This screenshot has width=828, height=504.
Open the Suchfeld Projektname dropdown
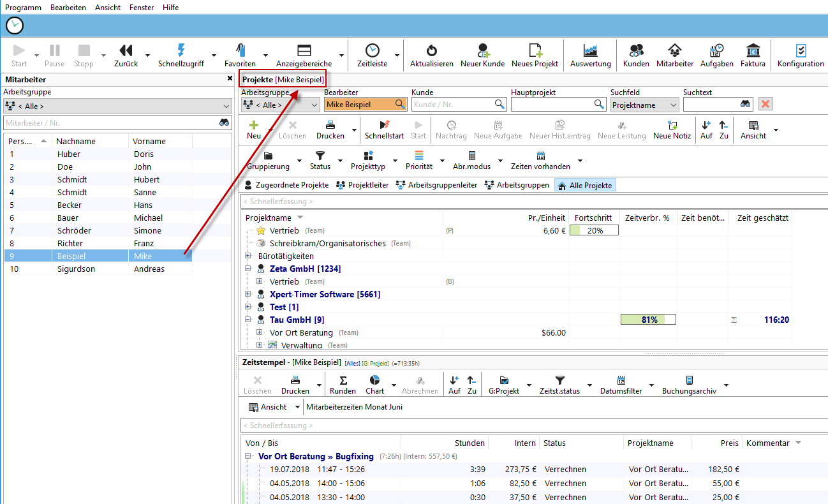(644, 105)
